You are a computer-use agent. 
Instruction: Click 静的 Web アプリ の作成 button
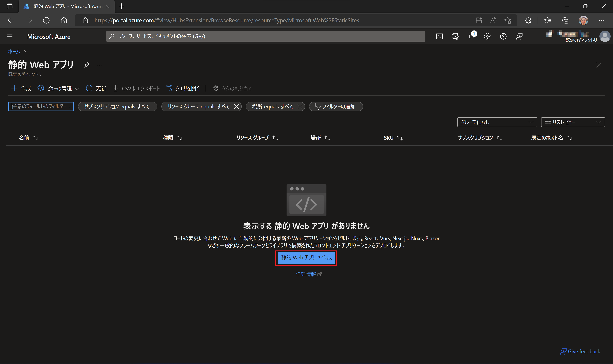tap(306, 258)
